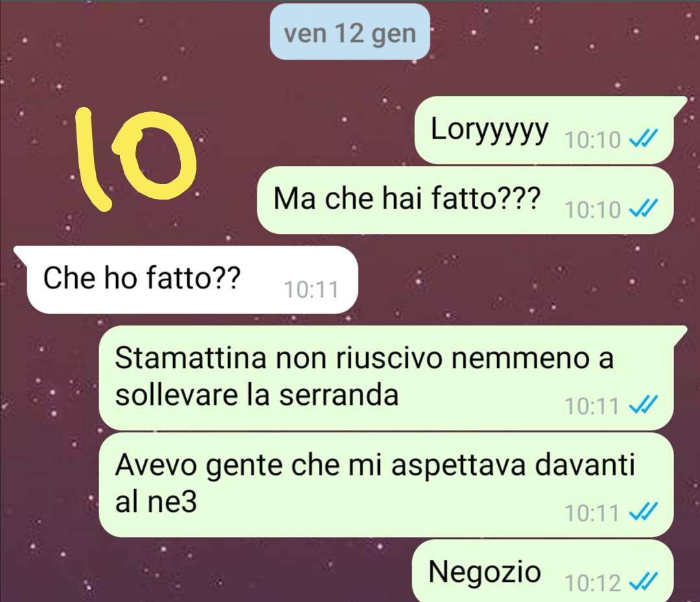The width and height of the screenshot is (700, 602).
Task: Select the "ven 12 gen" date label
Action: pyautogui.click(x=349, y=32)
